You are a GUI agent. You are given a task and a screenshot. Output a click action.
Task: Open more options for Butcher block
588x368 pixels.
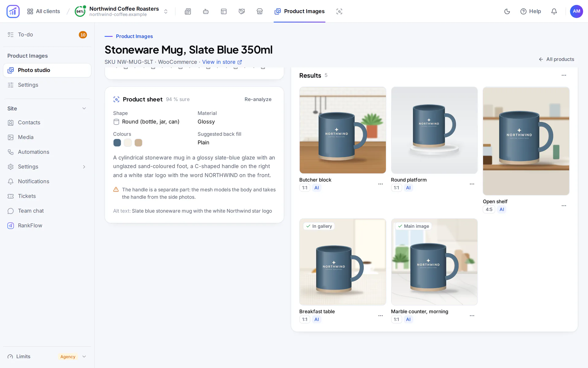click(x=380, y=184)
